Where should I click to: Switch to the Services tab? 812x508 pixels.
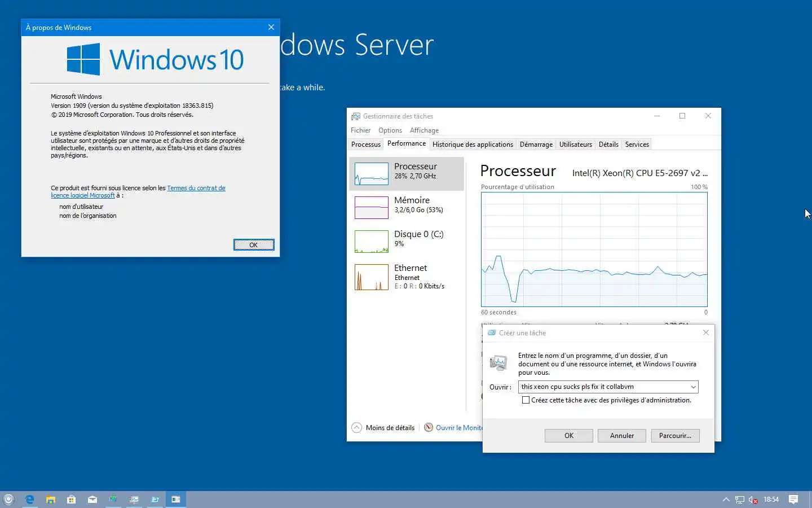click(x=637, y=144)
